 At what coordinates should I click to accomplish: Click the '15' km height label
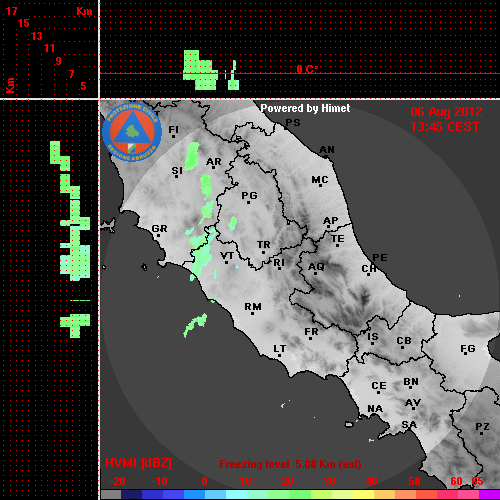point(24,23)
